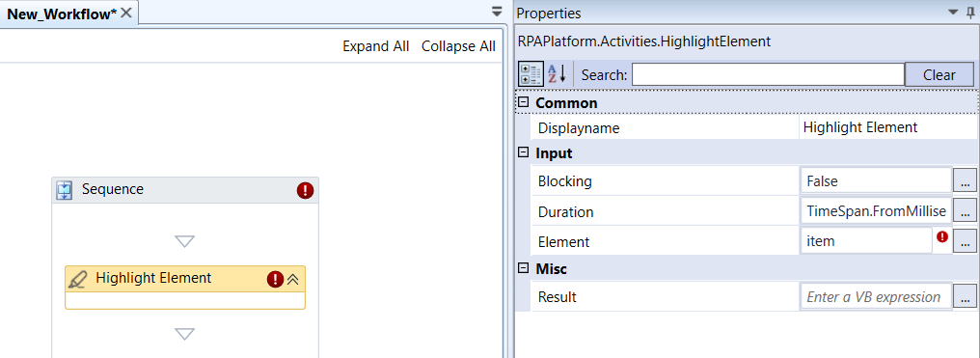This screenshot has width=980, height=358.
Task: Switch properties to categorized view
Action: coord(531,74)
